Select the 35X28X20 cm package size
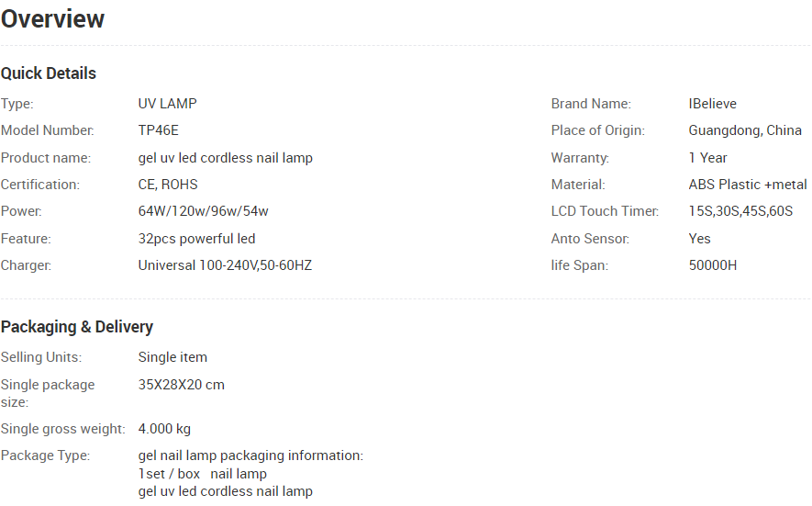 click(x=182, y=385)
